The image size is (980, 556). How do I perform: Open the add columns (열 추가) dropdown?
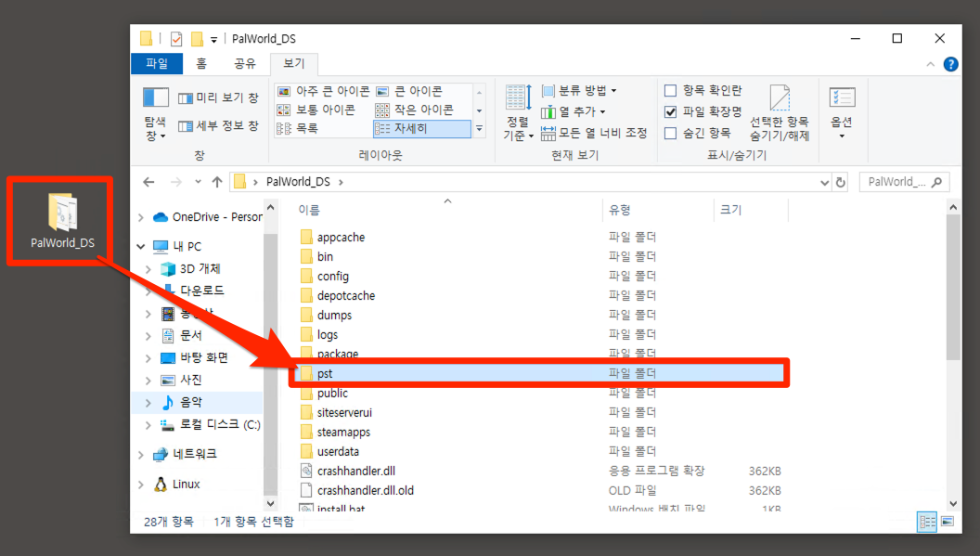574,112
